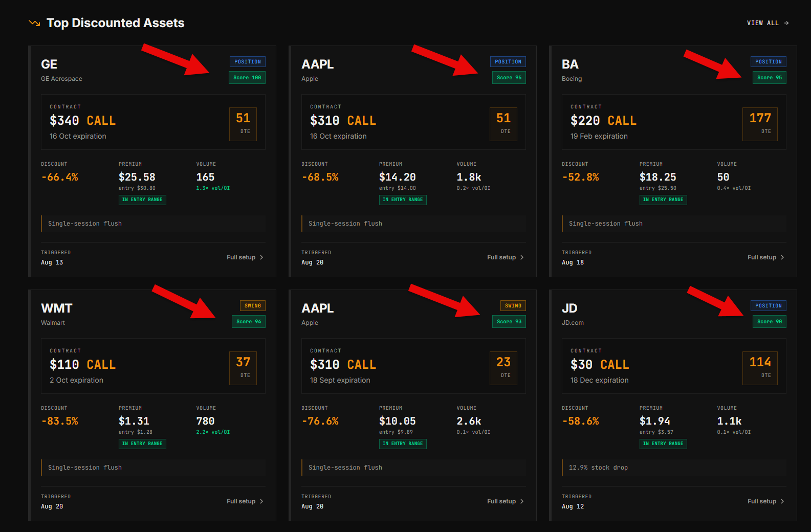The width and height of the screenshot is (811, 532).
Task: Click the In Entry Range tag on GE
Action: [142, 200]
